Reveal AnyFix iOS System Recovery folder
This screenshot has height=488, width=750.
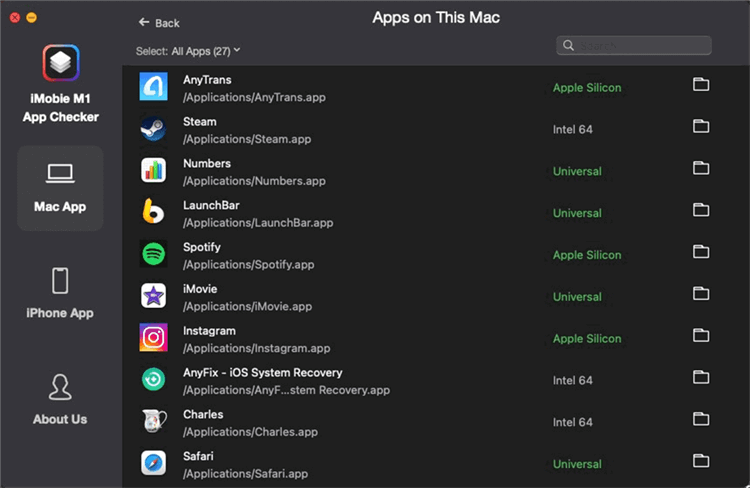(x=701, y=377)
